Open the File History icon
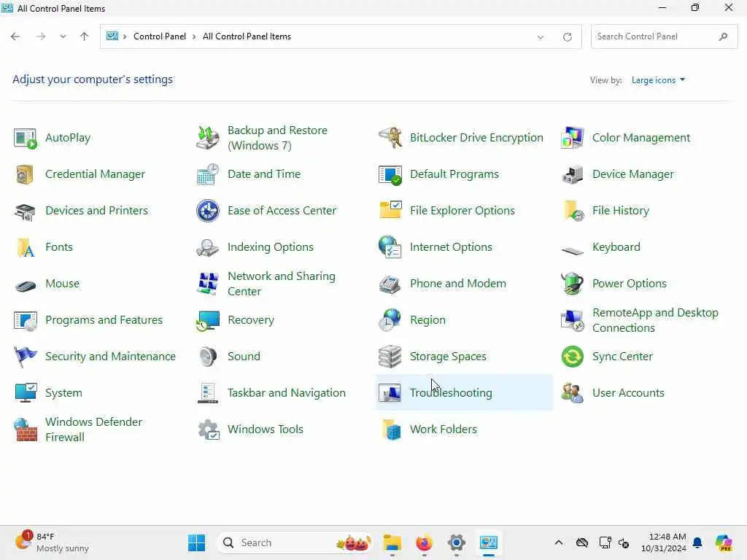The height and width of the screenshot is (560, 747). (573, 211)
